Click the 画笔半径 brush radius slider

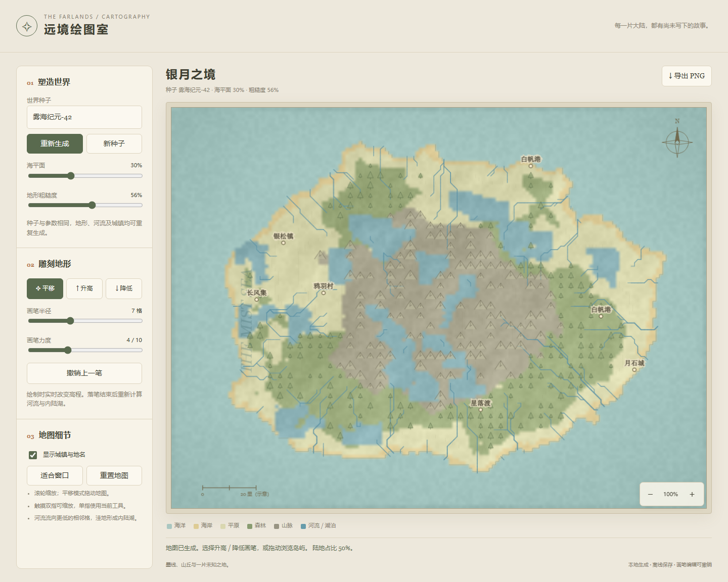point(85,321)
